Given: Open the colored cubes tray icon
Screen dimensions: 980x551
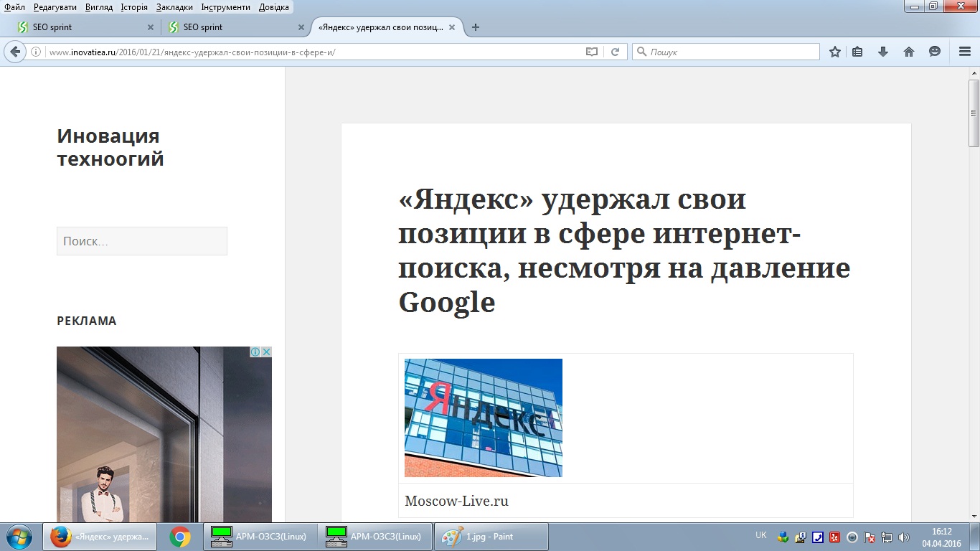Looking at the screenshot, I should [x=783, y=537].
